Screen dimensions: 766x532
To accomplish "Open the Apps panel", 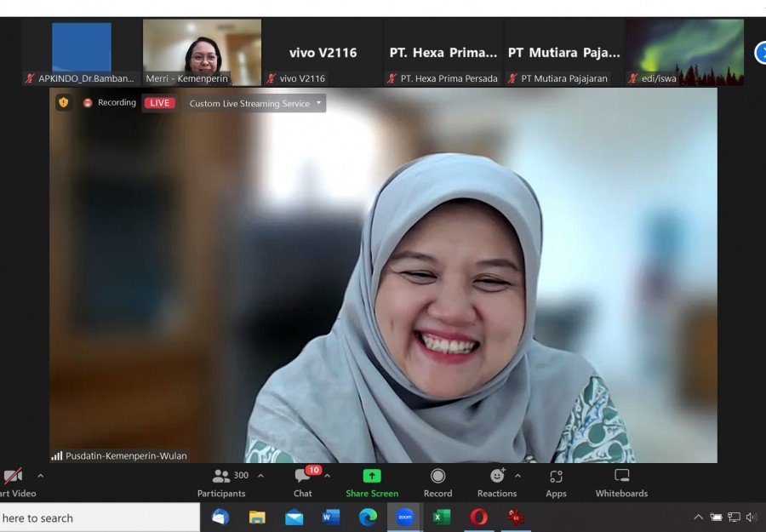I will pos(556,483).
